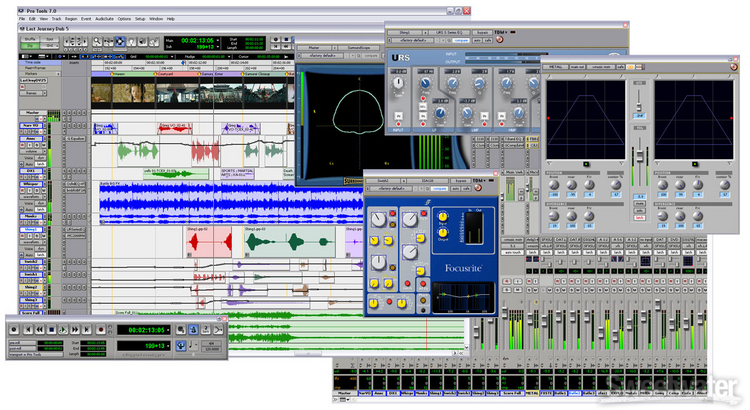Click Go to End in Transport window
750x410 pixels.
[87, 330]
